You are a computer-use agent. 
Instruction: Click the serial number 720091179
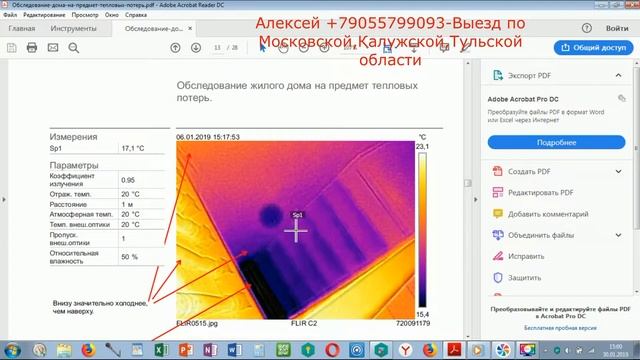pyautogui.click(x=413, y=323)
